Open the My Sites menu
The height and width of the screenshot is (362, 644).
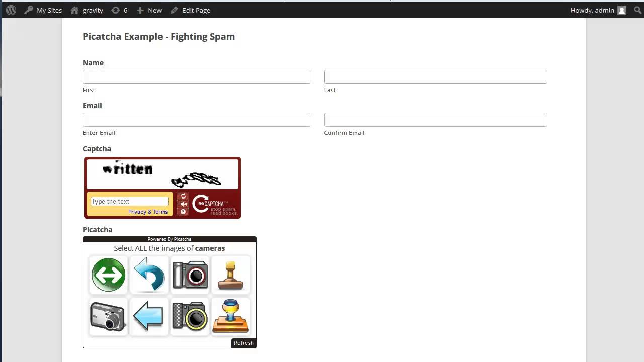[x=43, y=10]
